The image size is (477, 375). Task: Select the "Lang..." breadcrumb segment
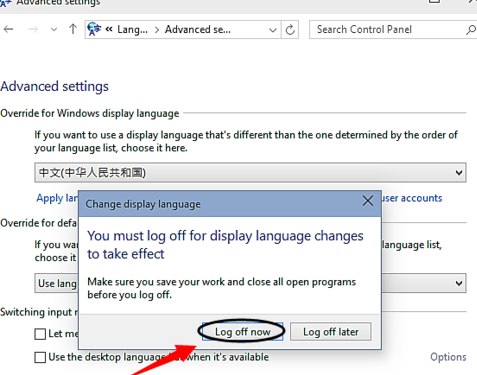coord(132,30)
